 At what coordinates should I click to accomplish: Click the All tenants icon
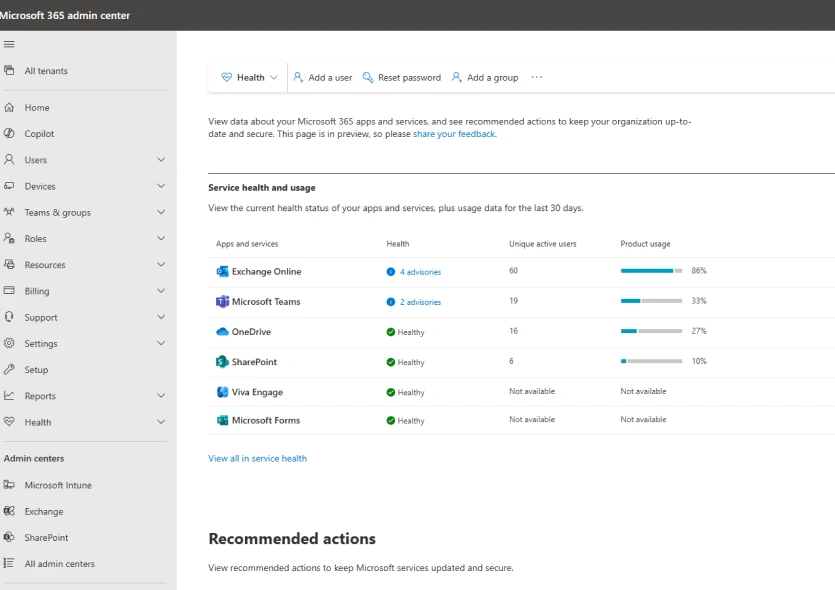[9, 70]
